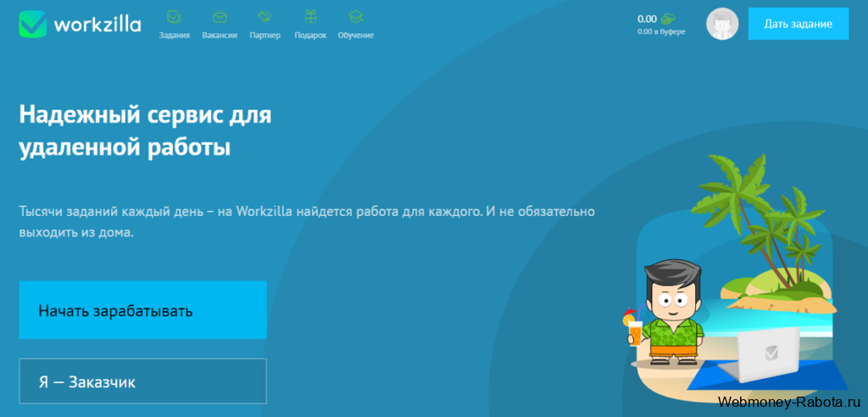
Task: Open the user profile avatar
Action: (722, 24)
